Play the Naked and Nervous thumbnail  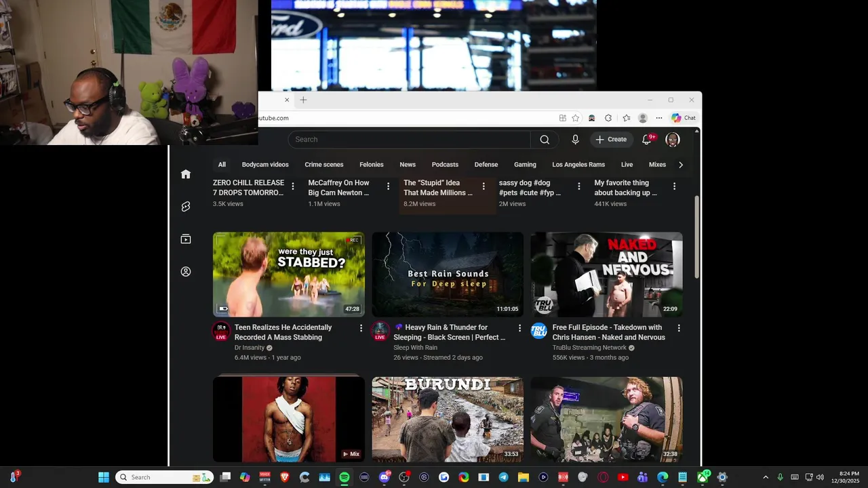tap(606, 274)
